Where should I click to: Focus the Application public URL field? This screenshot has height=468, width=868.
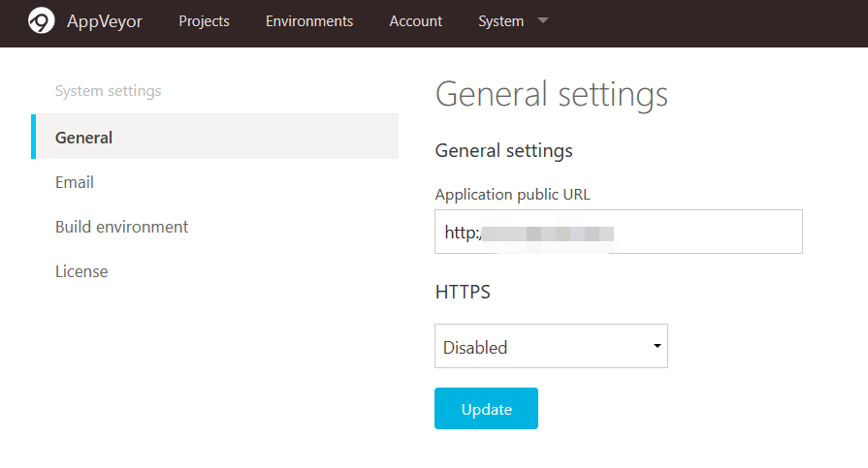(618, 233)
